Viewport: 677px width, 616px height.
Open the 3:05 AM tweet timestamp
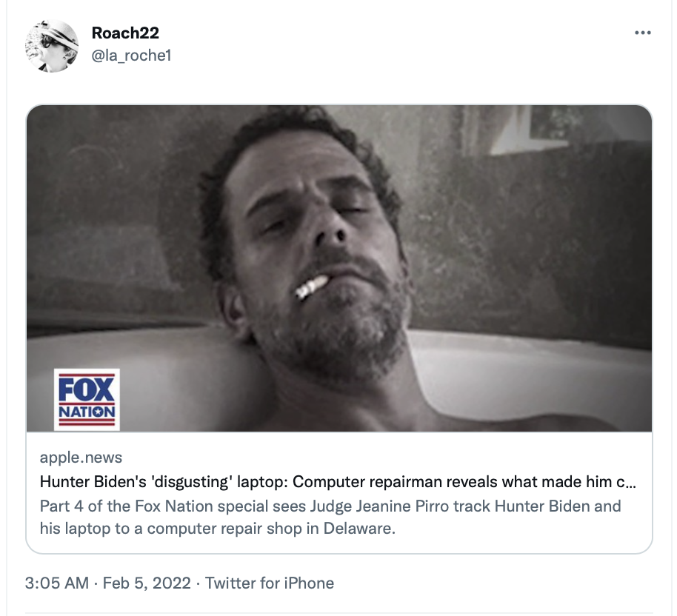click(x=56, y=583)
